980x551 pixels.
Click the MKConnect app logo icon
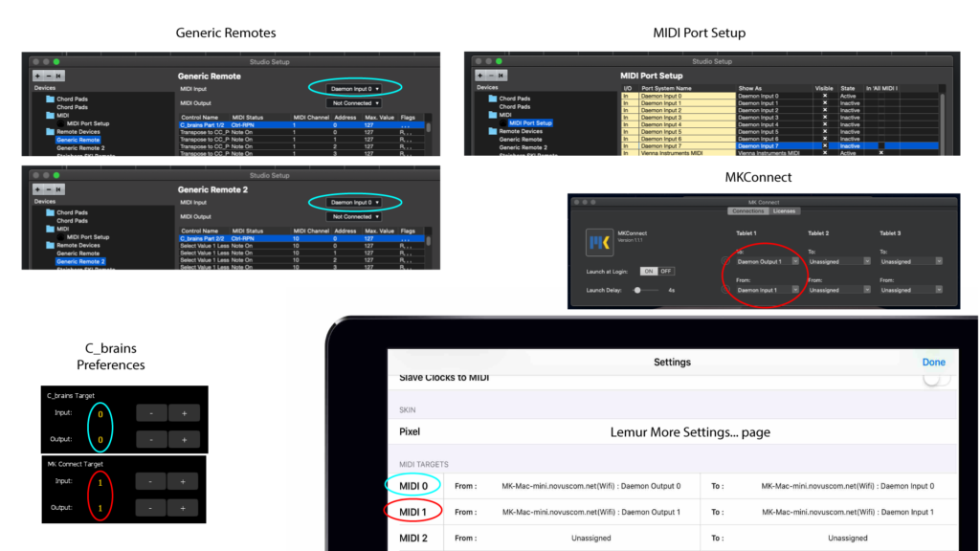[x=599, y=242]
